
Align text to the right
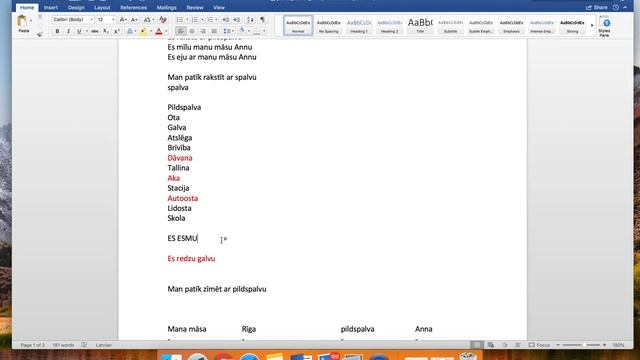point(203,31)
